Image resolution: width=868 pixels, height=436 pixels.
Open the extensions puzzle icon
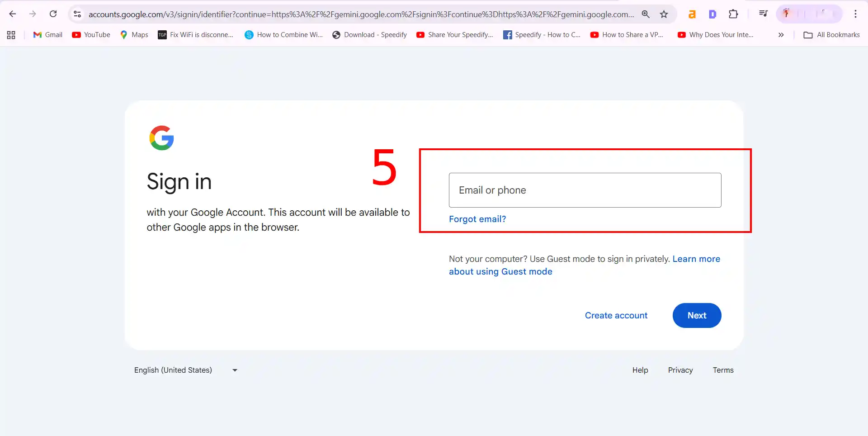(x=733, y=14)
